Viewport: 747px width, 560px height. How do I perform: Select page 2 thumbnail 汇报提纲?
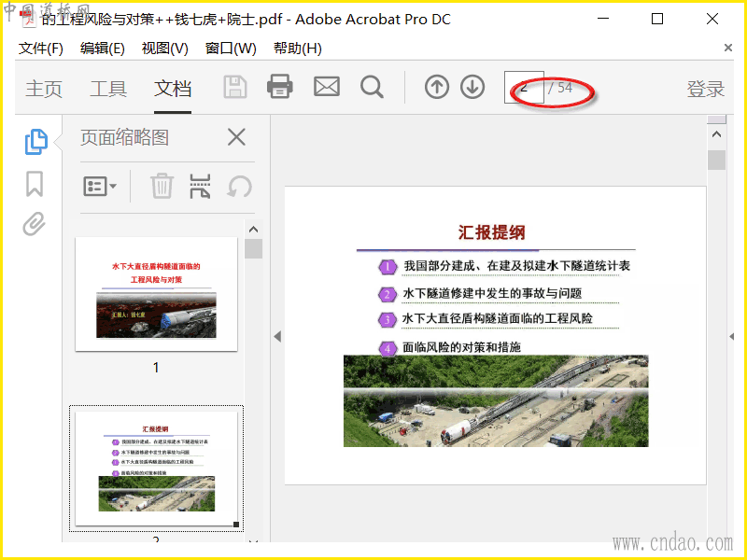[x=156, y=469]
